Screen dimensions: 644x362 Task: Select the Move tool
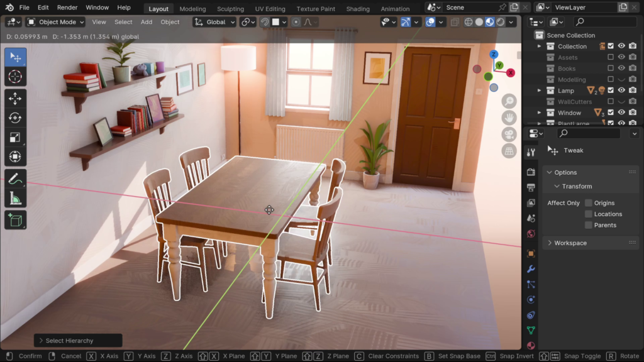pos(16,98)
